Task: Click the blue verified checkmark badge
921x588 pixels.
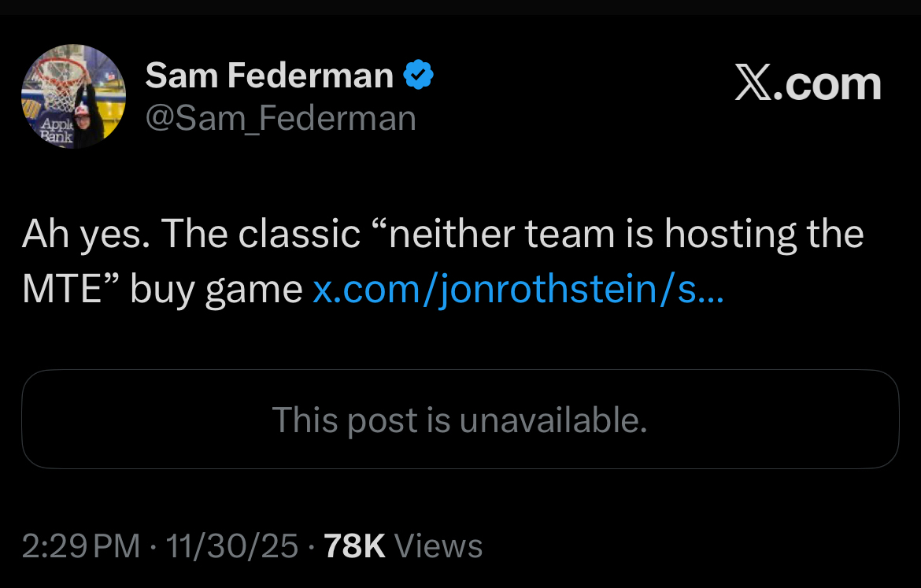Action: tap(419, 76)
